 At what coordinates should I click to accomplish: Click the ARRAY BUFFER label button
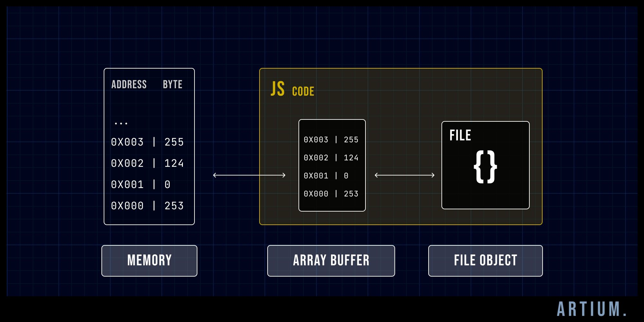coord(331,260)
